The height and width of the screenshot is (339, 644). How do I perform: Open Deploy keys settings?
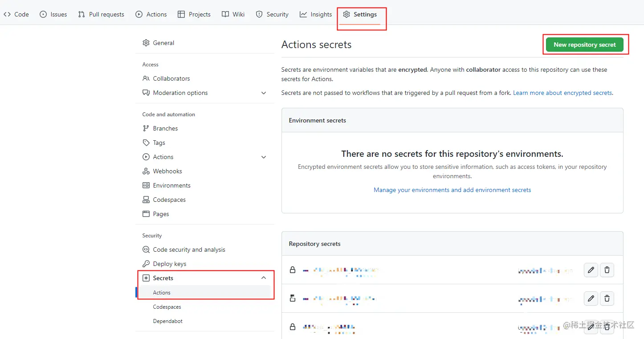pyautogui.click(x=169, y=264)
